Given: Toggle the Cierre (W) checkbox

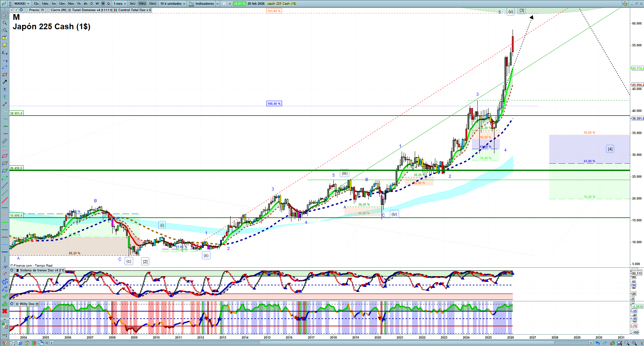Looking at the screenshot, I should click(x=48, y=10).
